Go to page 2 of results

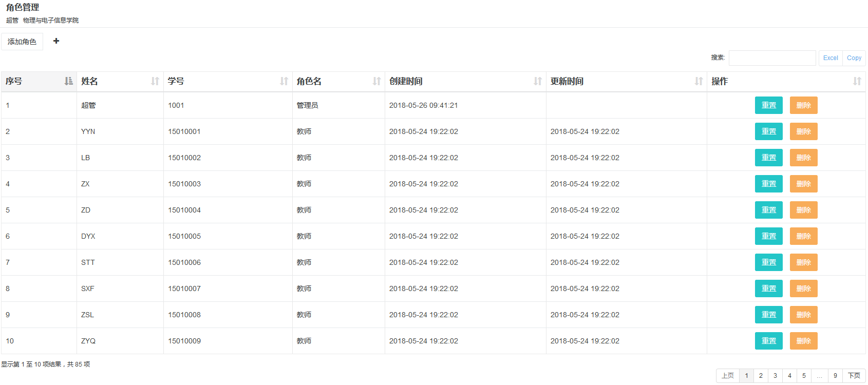[761, 376]
